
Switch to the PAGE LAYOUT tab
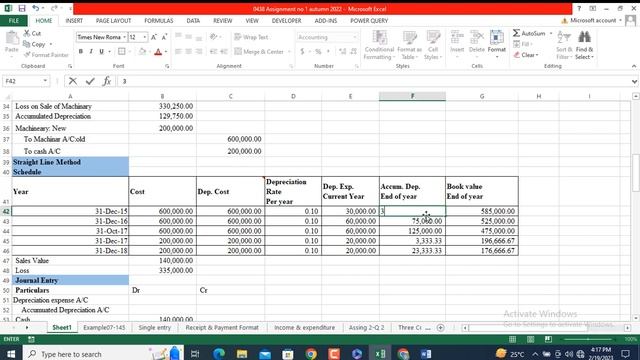113,20
